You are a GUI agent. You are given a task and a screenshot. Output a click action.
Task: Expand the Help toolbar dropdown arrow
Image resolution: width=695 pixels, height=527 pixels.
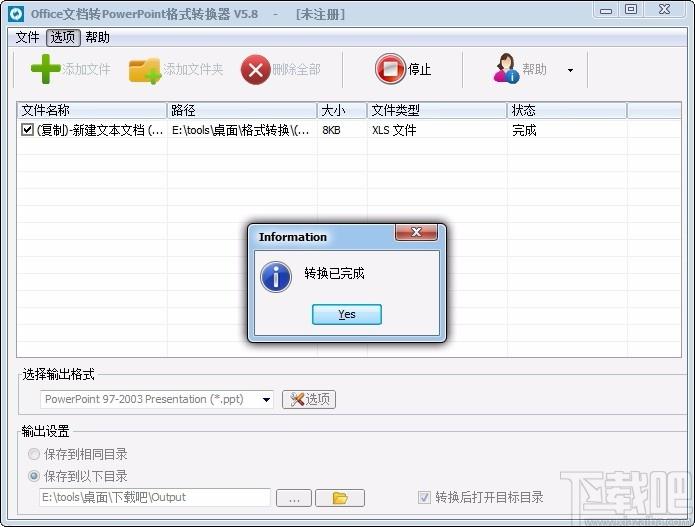570,70
